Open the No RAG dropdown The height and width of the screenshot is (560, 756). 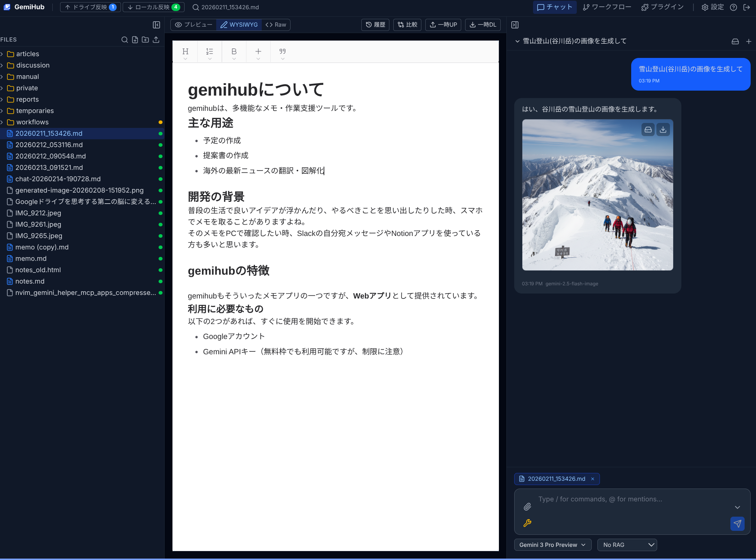627,544
